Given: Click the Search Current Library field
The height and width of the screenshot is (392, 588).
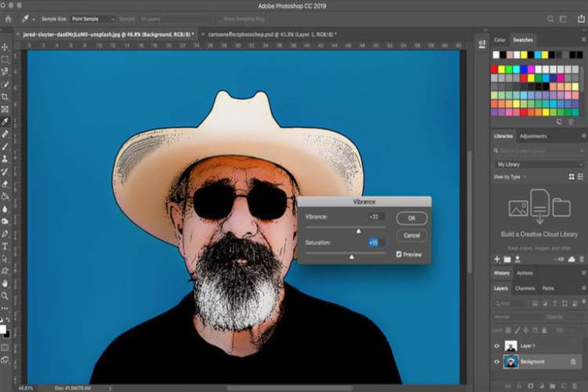Looking at the screenshot, I should pos(539,151).
